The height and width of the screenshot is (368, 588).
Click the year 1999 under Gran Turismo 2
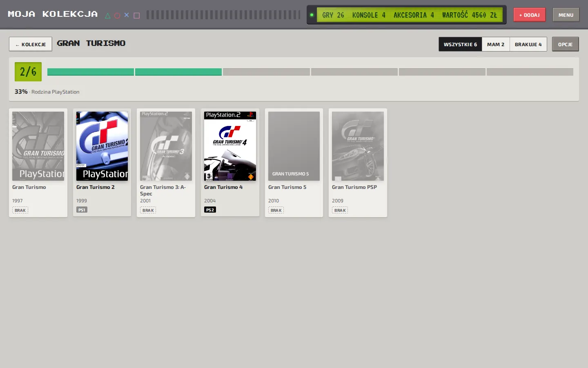coord(82,201)
